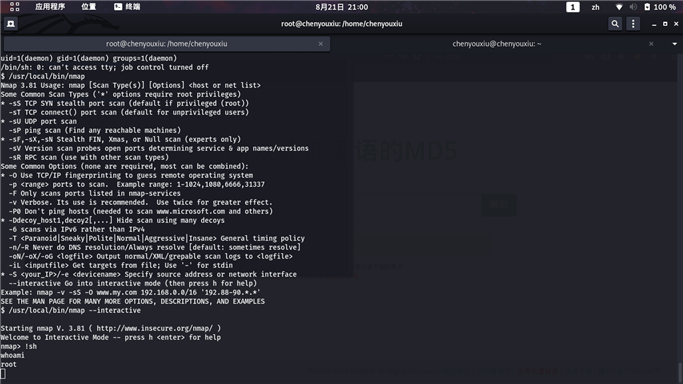Open the terminal three-dot menu

[633, 24]
